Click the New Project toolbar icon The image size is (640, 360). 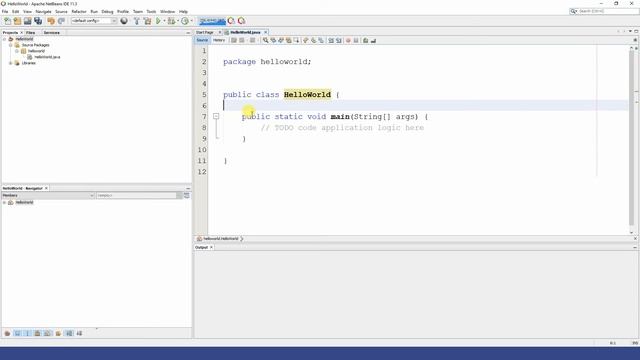[x=17, y=21]
